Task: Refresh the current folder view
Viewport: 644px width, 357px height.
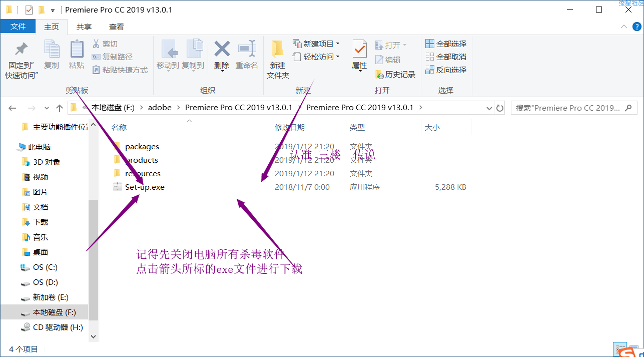Action: click(500, 108)
